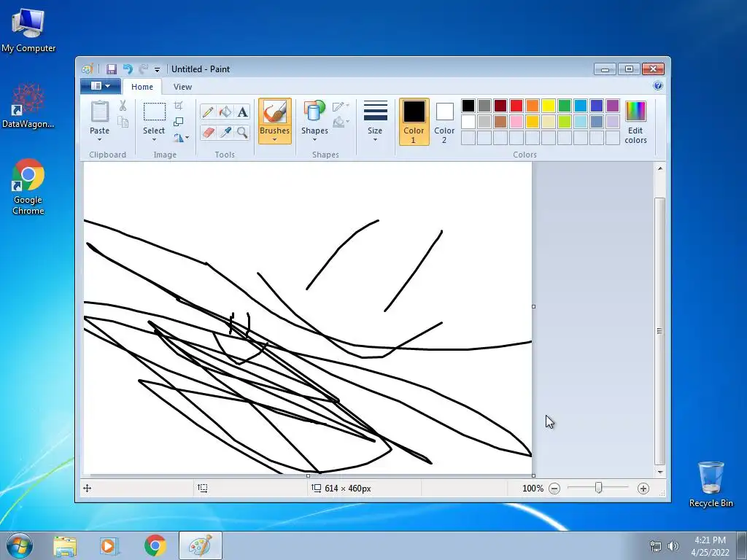This screenshot has height=560, width=747.
Task: Switch to the View ribbon tab
Action: [x=182, y=87]
